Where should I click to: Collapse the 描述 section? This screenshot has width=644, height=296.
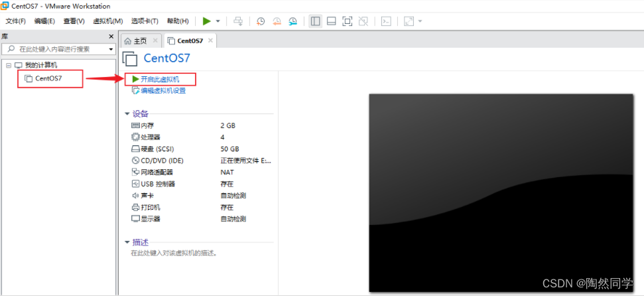click(x=127, y=242)
